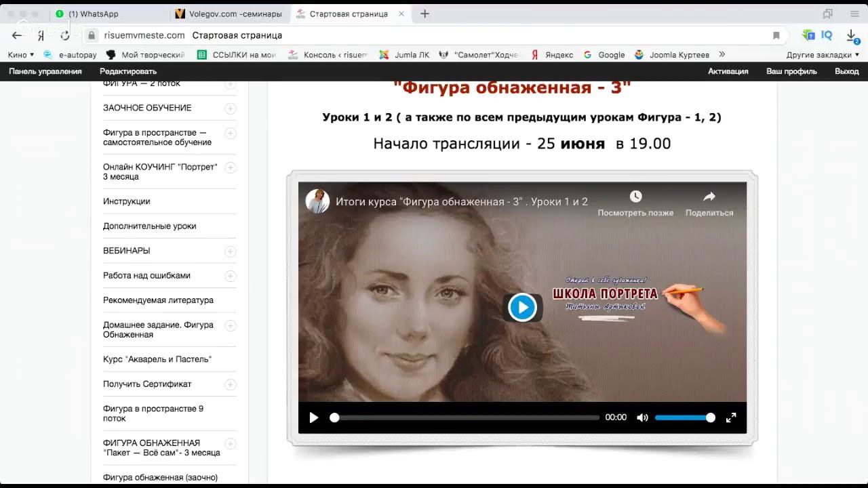The height and width of the screenshot is (488, 868).
Task: Open the e-autopay bookmark
Action: [70, 55]
